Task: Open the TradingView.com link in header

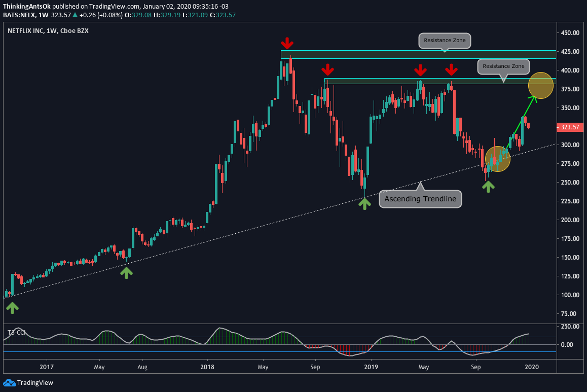Action: coord(114,7)
